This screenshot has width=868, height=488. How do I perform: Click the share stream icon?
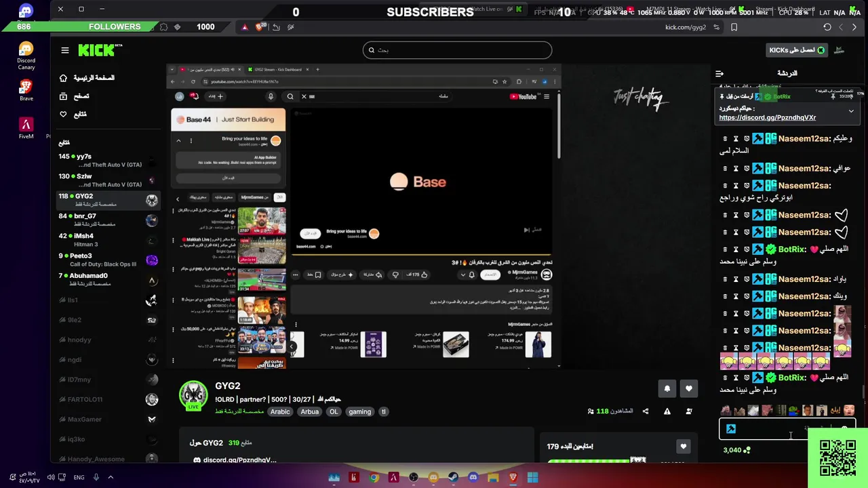645,411
